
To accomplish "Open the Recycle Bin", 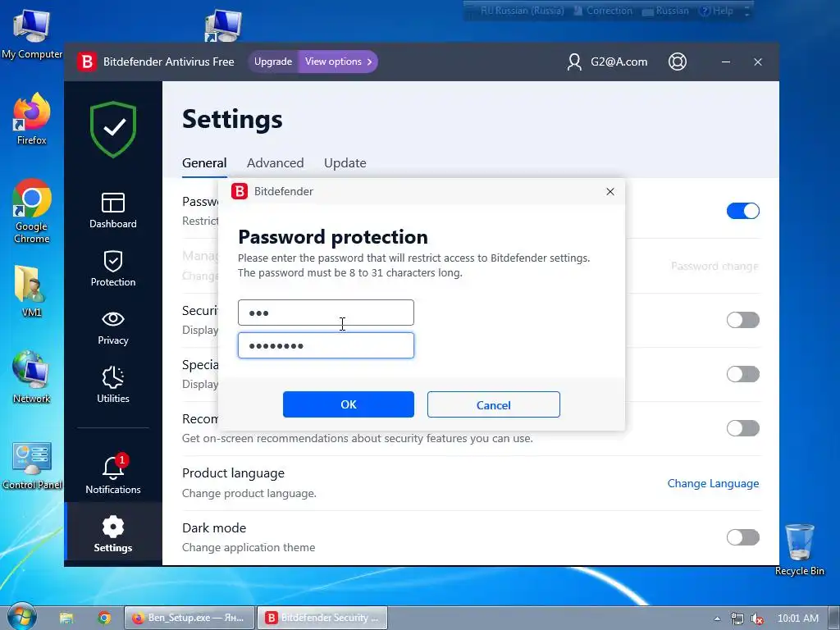I will coord(799,549).
